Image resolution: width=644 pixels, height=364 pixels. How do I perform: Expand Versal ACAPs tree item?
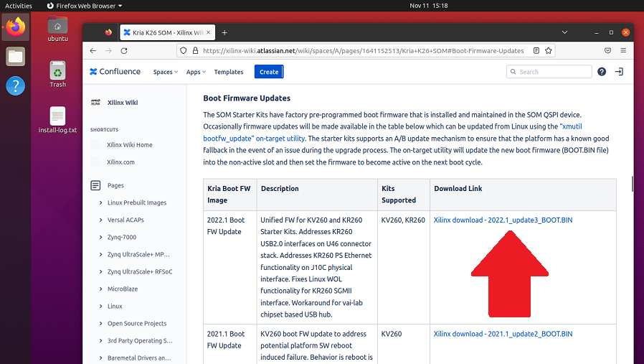100,220
